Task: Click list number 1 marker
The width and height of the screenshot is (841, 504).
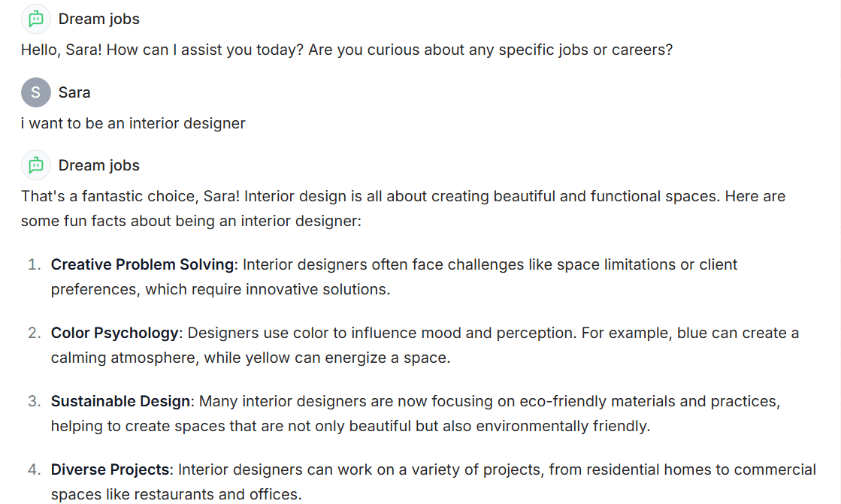Action: pyautogui.click(x=35, y=264)
